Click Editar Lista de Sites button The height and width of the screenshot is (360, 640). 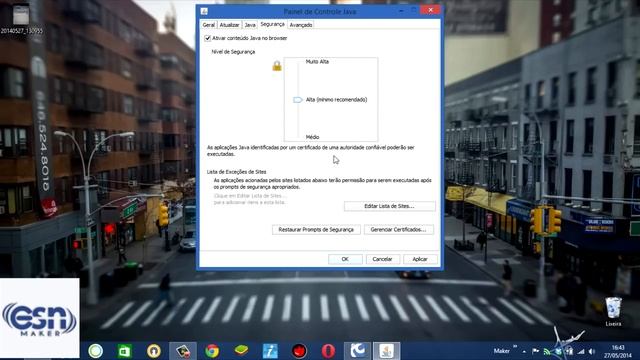[389, 206]
